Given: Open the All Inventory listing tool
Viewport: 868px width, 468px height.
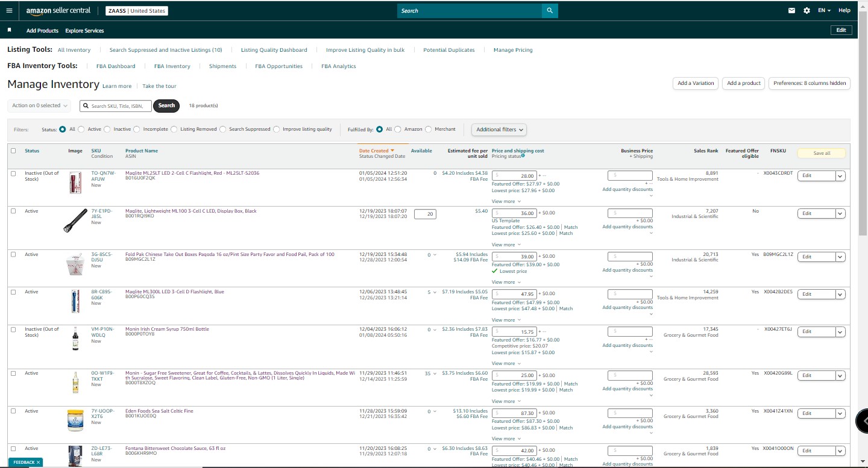Looking at the screenshot, I should pyautogui.click(x=74, y=50).
